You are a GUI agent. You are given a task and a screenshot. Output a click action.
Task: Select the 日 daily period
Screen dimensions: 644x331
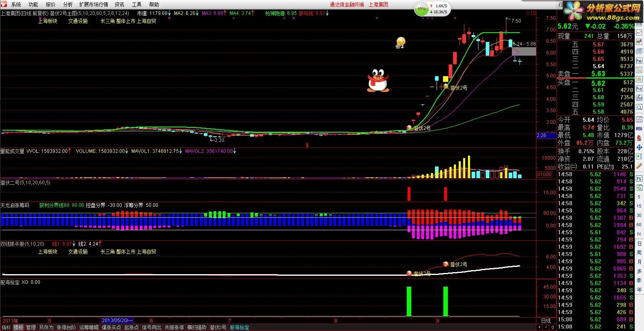(639, 244)
